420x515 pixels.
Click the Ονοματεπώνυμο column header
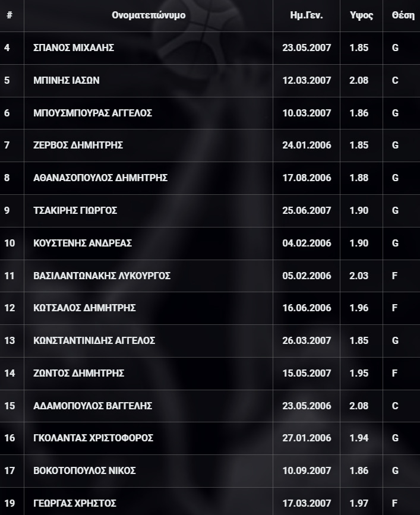[x=149, y=15]
